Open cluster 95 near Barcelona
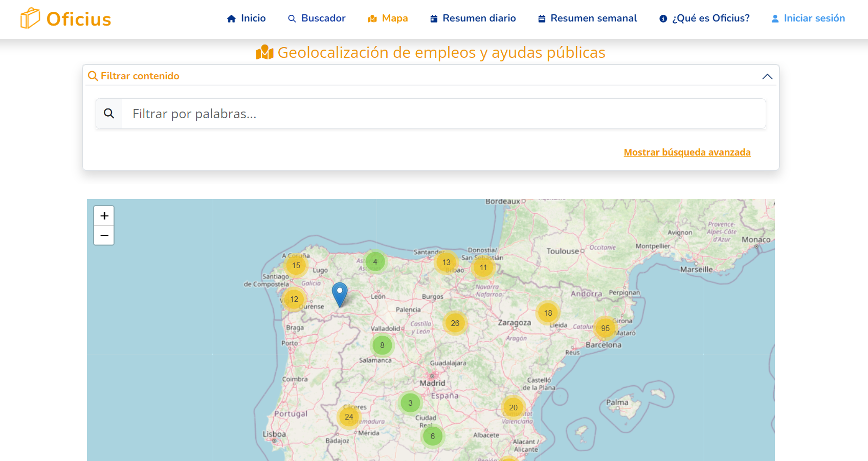 pos(606,328)
